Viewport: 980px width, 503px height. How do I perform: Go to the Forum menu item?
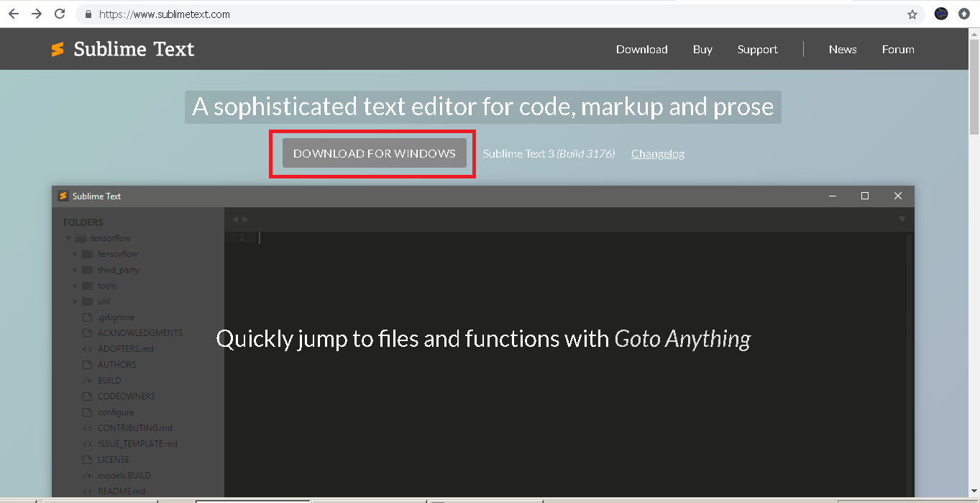(897, 49)
